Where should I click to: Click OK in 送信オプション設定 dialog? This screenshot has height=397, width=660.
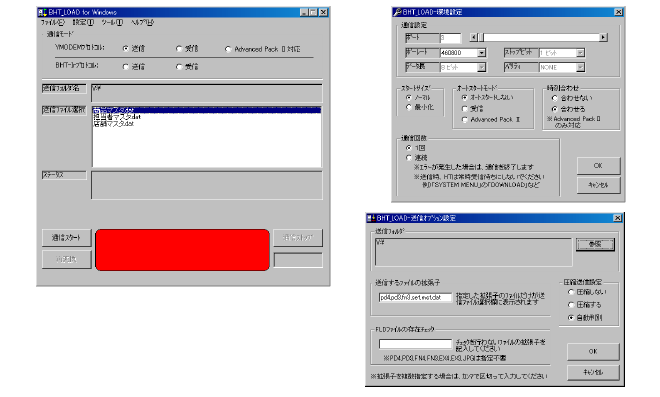point(593,352)
